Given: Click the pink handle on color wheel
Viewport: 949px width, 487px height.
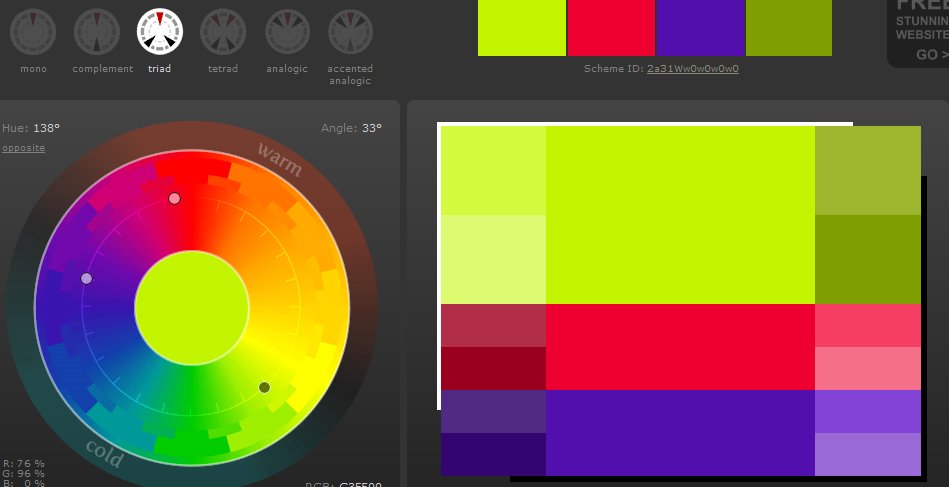Looking at the screenshot, I should 174,199.
